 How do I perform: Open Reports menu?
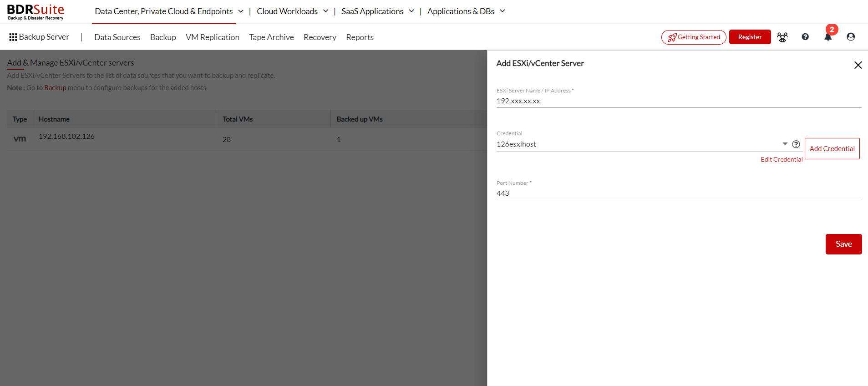[x=360, y=37]
